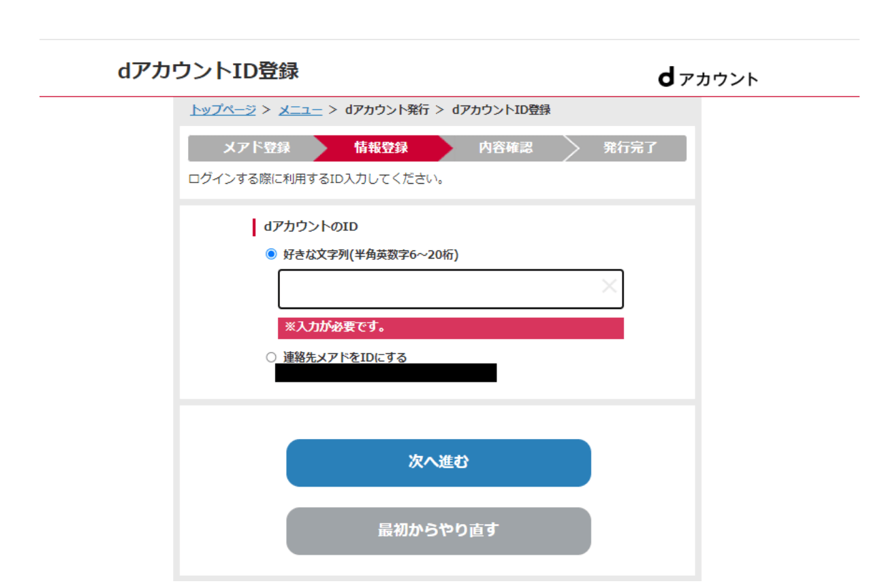Go to the メニュー breadcrumb link
Screen dimensions: 895x588
click(x=300, y=110)
